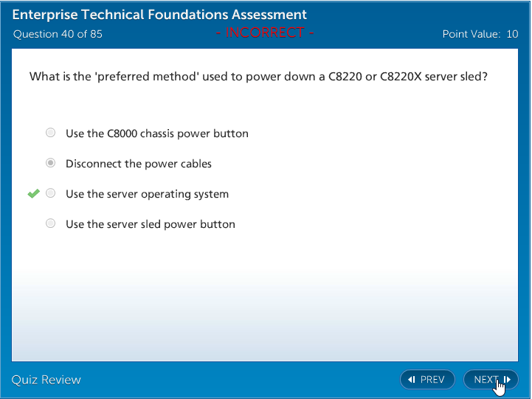Click the green correct-answer check mark
The image size is (532, 399).
point(33,194)
